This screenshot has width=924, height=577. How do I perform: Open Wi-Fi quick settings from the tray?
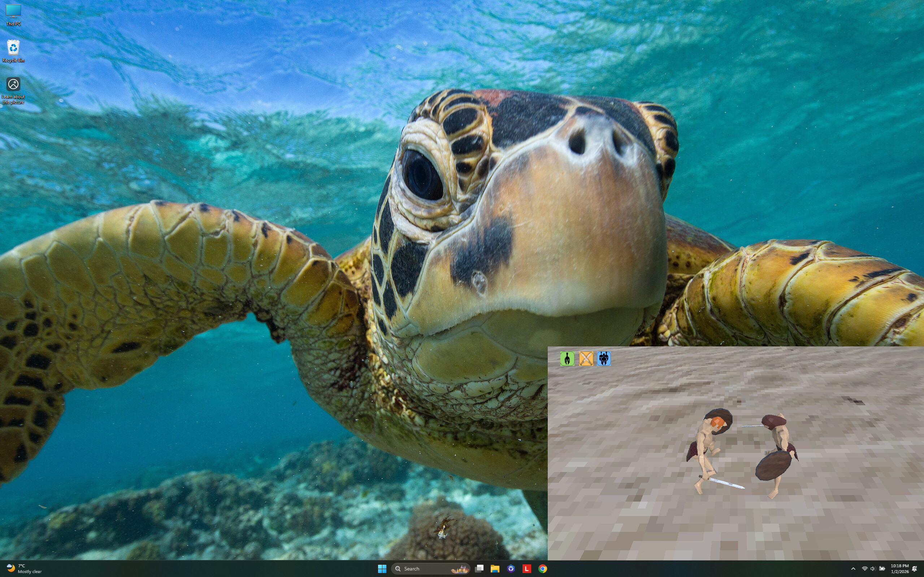[x=865, y=569]
